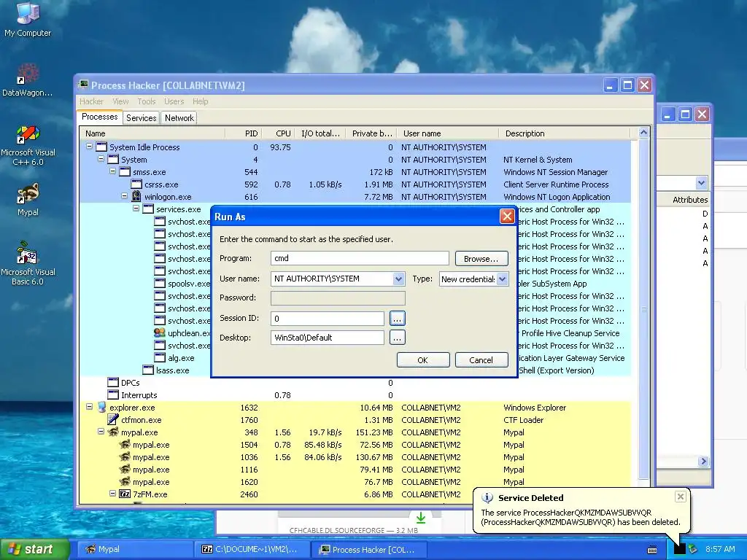Open the User name dropdown
Image resolution: width=747 pixels, height=560 pixels.
click(x=398, y=279)
